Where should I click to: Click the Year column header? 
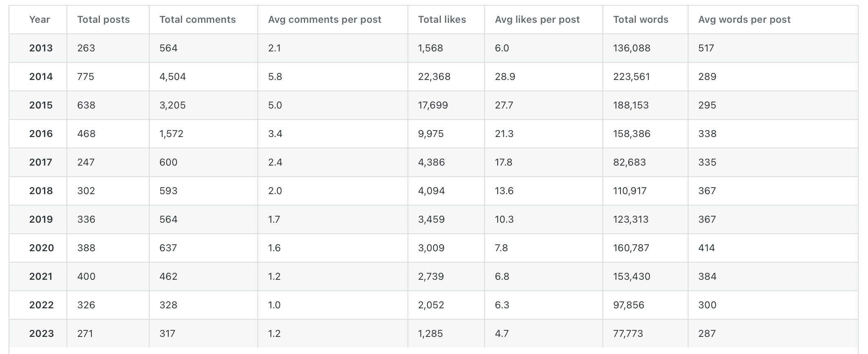[40, 20]
